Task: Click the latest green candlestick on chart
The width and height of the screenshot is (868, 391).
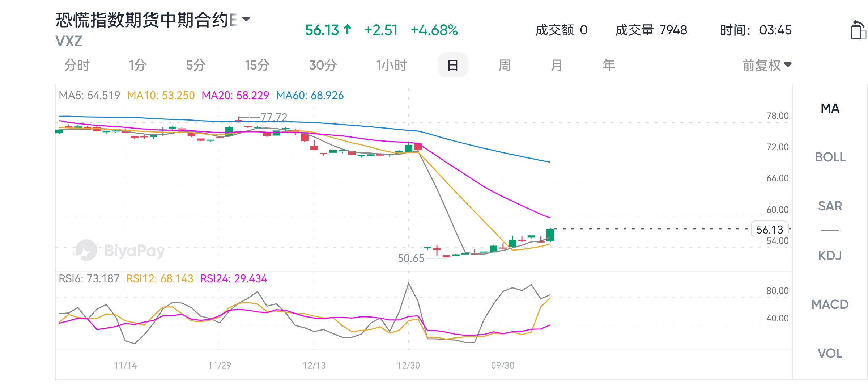Action: pyautogui.click(x=550, y=235)
